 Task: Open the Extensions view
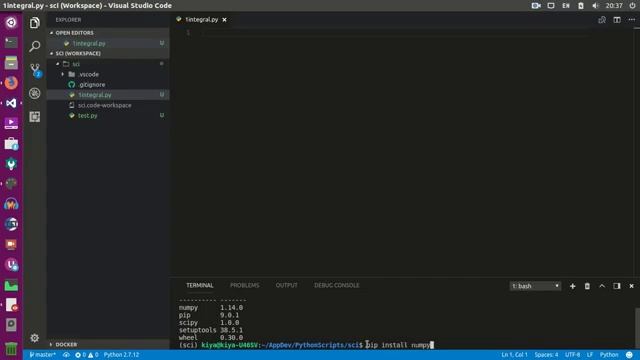click(x=35, y=117)
